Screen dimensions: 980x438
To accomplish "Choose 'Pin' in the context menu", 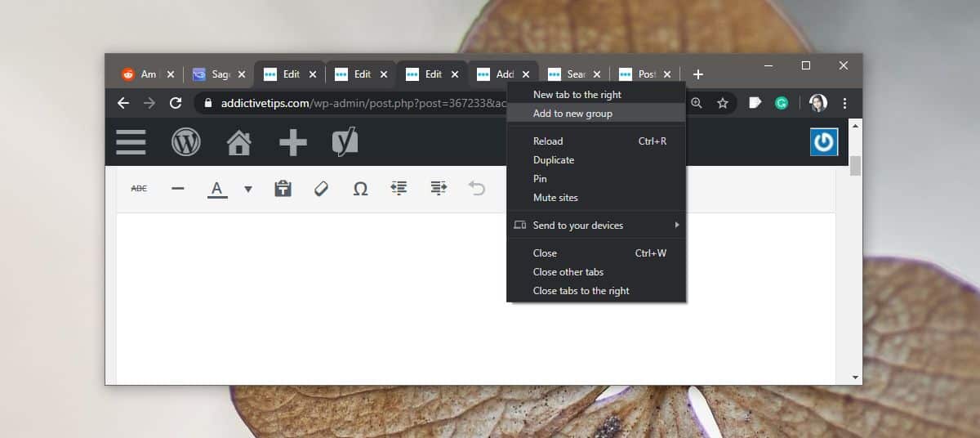I will [x=596, y=179].
